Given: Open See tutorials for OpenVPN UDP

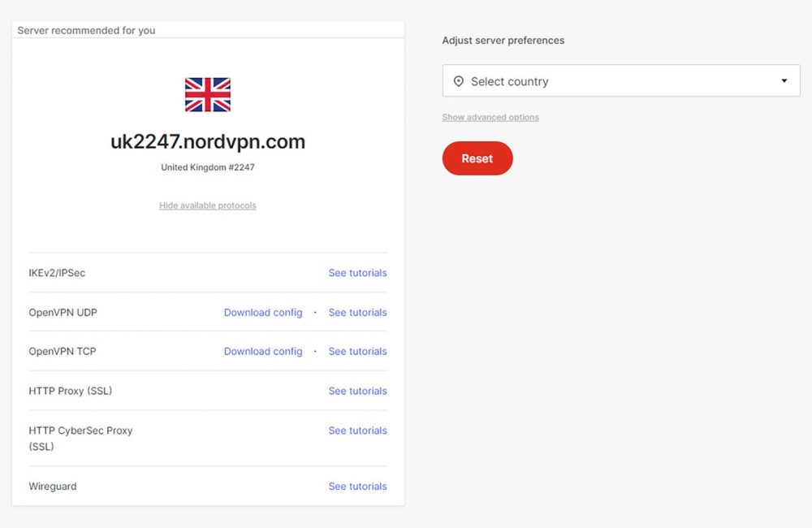Looking at the screenshot, I should (x=357, y=313).
